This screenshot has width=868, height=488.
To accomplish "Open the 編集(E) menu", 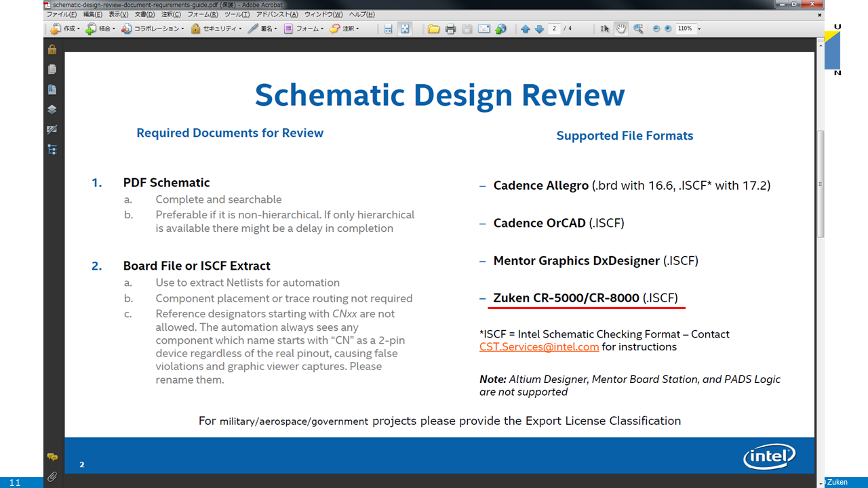I will [93, 14].
